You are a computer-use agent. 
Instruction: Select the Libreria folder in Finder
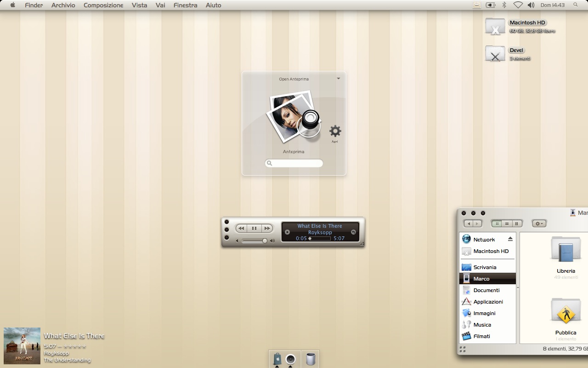pos(566,250)
